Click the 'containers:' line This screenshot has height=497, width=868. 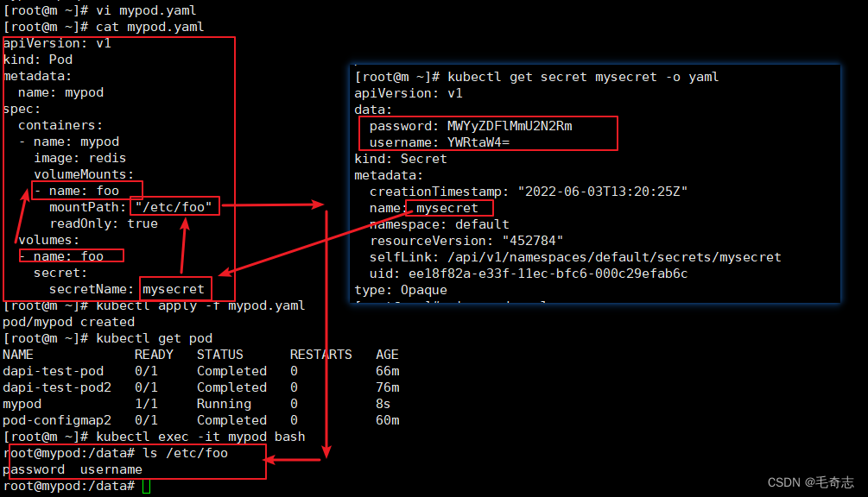60,125
